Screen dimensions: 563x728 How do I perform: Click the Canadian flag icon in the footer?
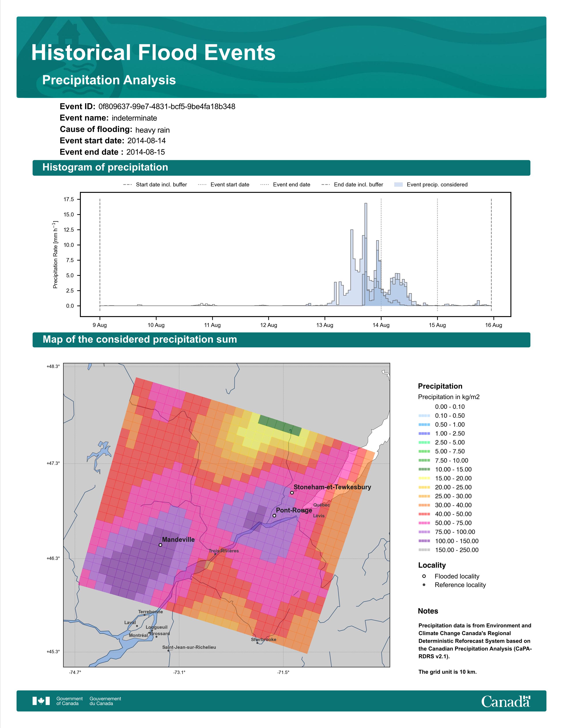pos(41,701)
